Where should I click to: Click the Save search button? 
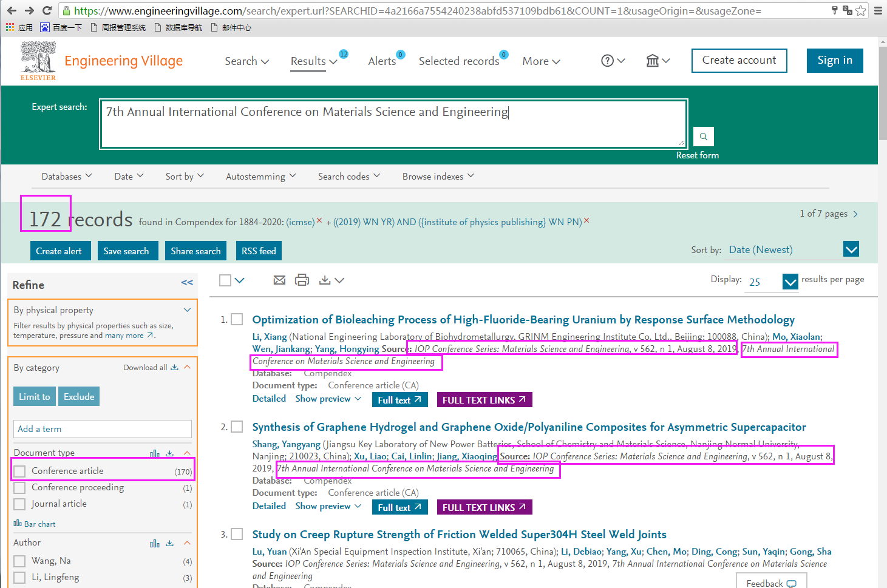pyautogui.click(x=128, y=251)
